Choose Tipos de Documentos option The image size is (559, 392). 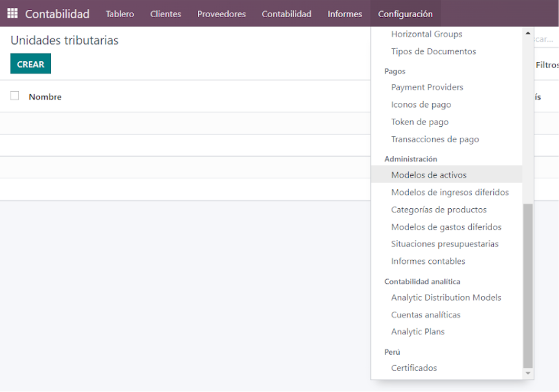(x=433, y=51)
